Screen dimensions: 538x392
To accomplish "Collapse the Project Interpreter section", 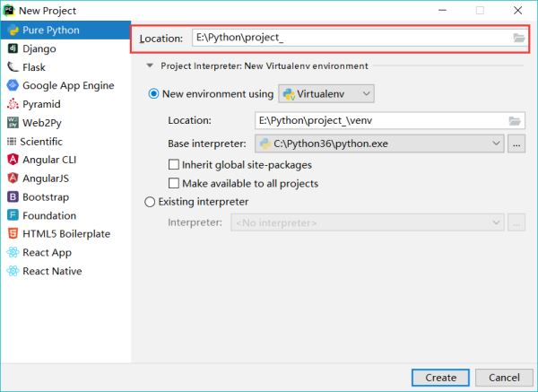I will (149, 66).
